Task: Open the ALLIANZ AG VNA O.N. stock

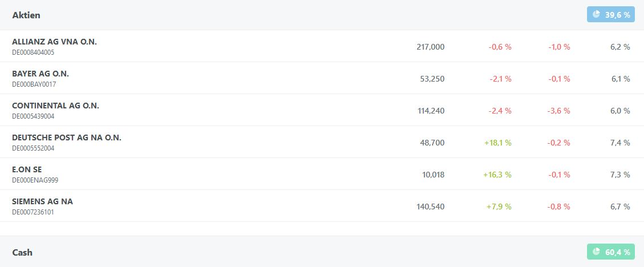Action: point(54,42)
